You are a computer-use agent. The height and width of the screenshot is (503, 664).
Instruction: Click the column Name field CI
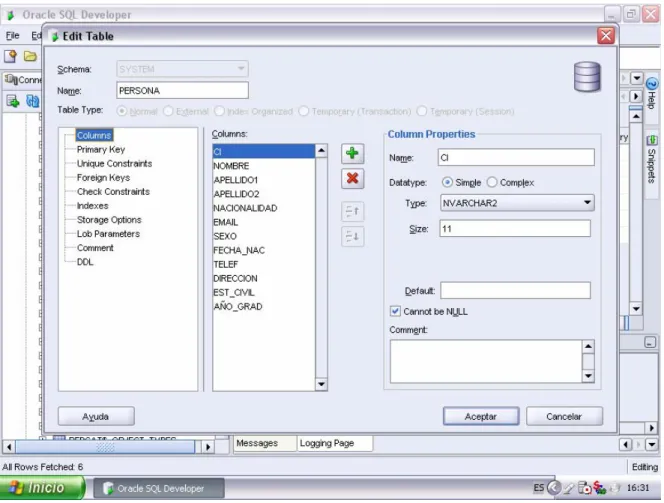tap(516, 158)
